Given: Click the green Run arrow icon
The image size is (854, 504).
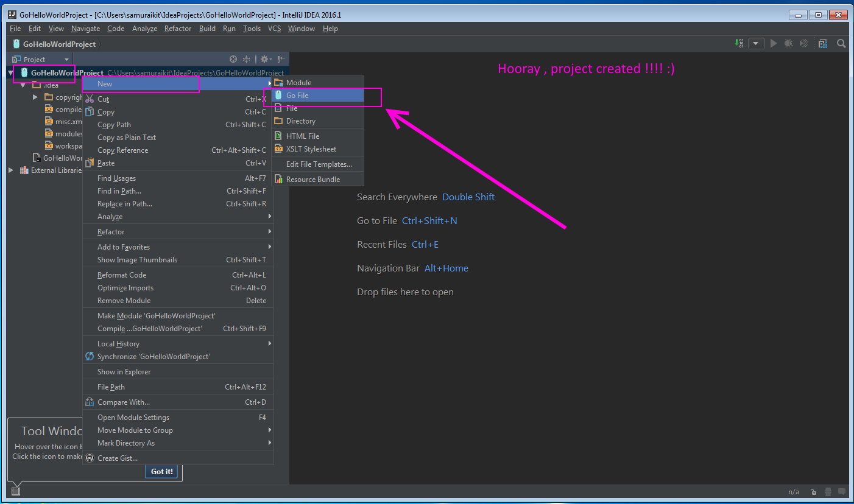Looking at the screenshot, I should [774, 43].
